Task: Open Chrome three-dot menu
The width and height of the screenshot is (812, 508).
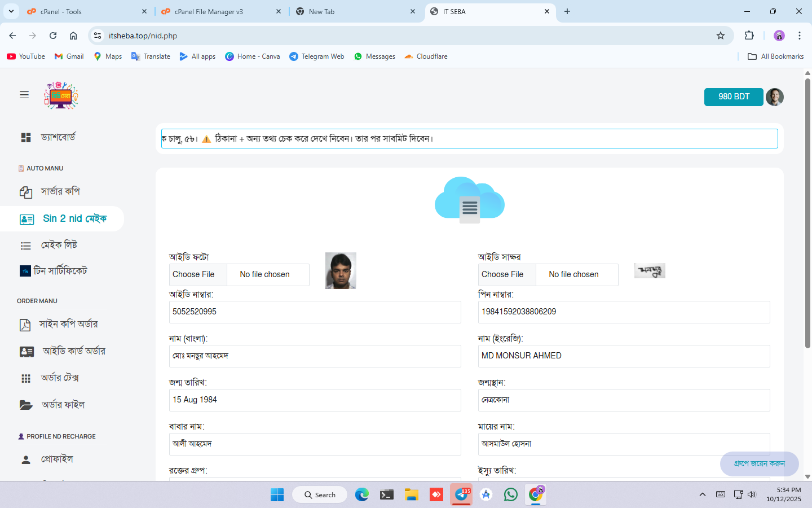Action: [799, 36]
